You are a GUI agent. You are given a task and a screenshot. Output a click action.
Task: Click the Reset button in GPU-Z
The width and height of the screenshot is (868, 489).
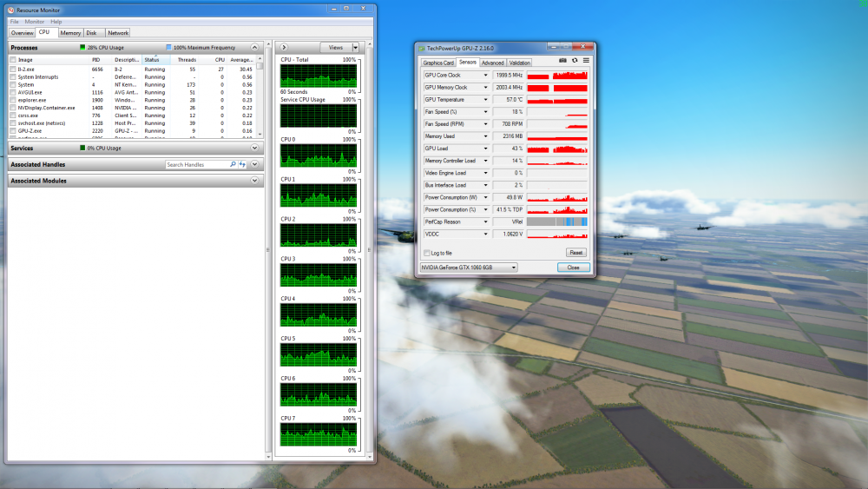pos(576,253)
